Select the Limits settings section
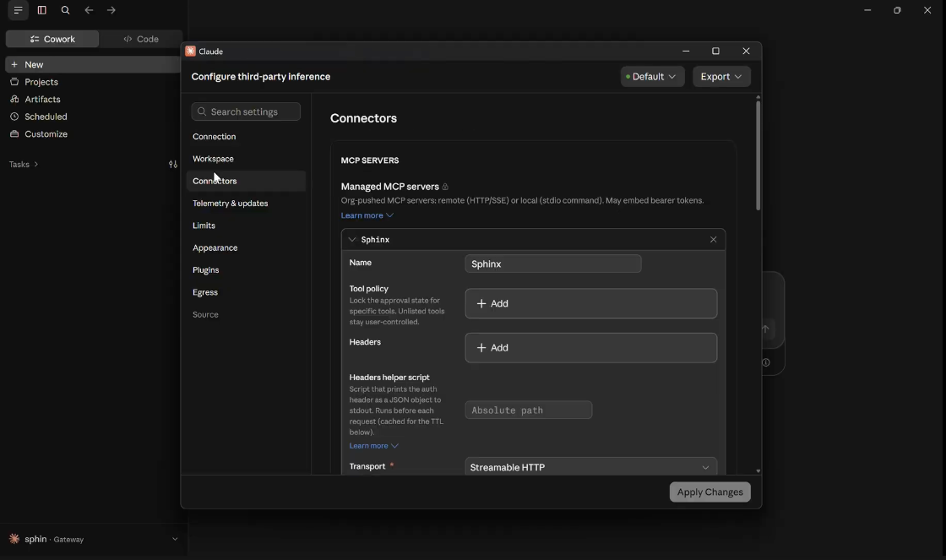946x560 pixels. [x=246, y=226]
